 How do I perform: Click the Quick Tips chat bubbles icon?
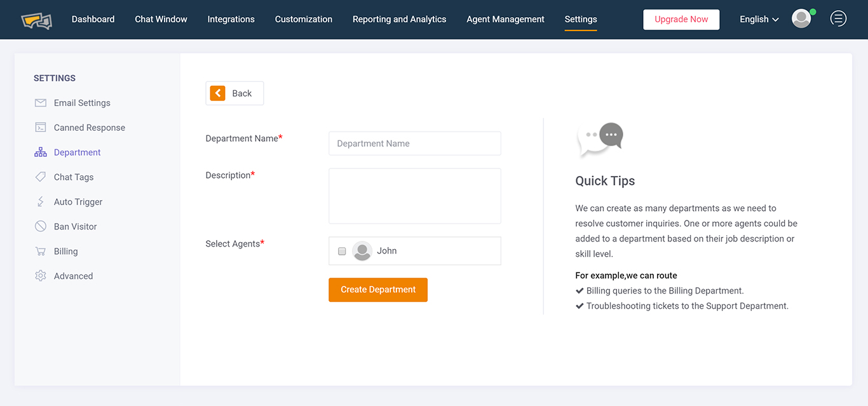click(600, 140)
